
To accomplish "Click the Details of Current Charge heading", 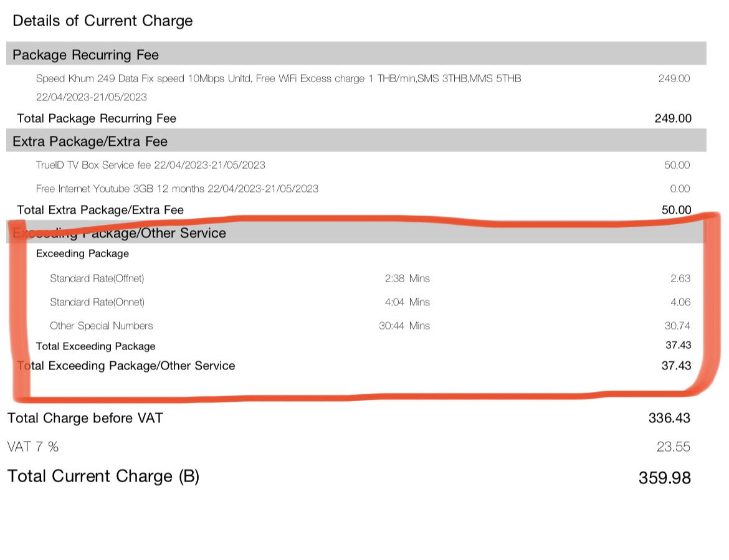I will [x=103, y=21].
